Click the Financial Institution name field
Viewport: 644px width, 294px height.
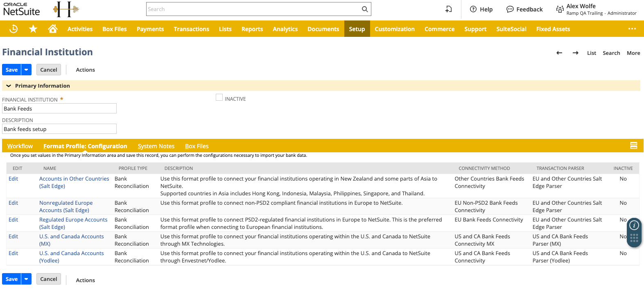pos(59,109)
